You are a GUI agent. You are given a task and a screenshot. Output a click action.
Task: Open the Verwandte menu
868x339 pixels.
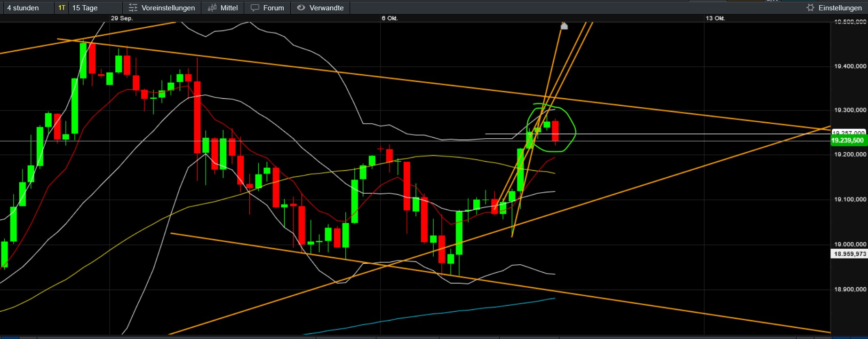click(x=320, y=8)
